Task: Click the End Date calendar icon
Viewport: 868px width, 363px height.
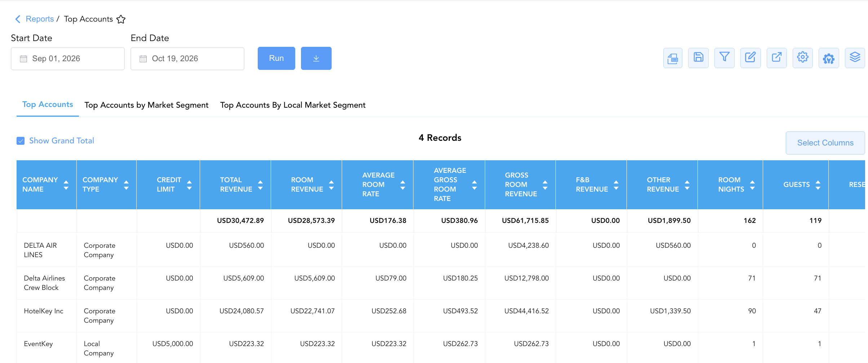Action: click(143, 59)
